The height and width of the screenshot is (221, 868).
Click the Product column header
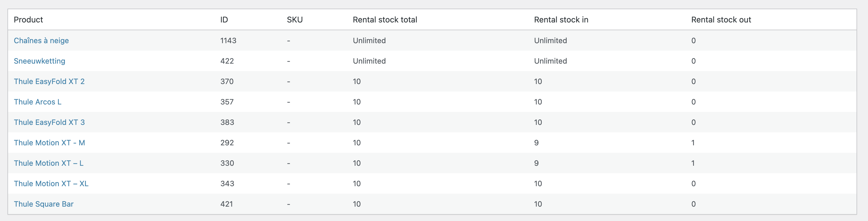28,20
